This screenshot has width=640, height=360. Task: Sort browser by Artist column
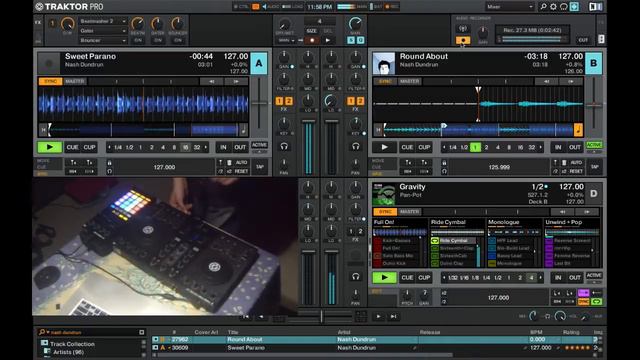click(x=344, y=332)
